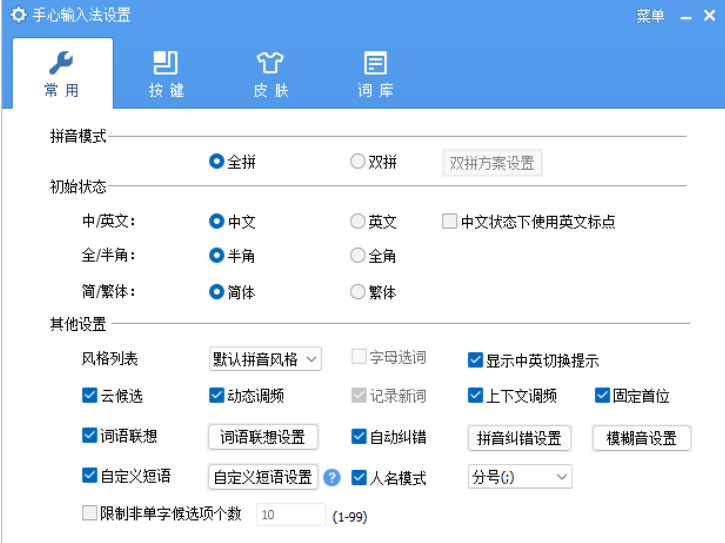Open the 菜单 menu
725x543 pixels.
pyautogui.click(x=650, y=16)
